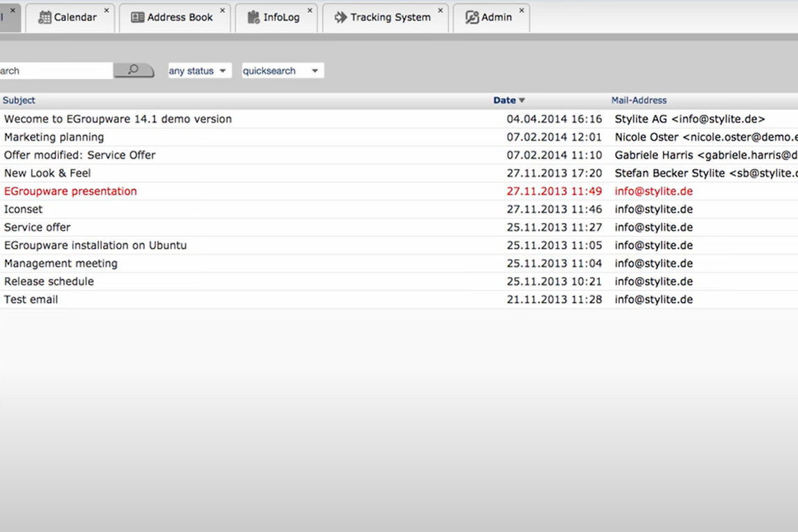Click inside the search input field
Viewport: 798px width, 532px height.
click(x=55, y=70)
